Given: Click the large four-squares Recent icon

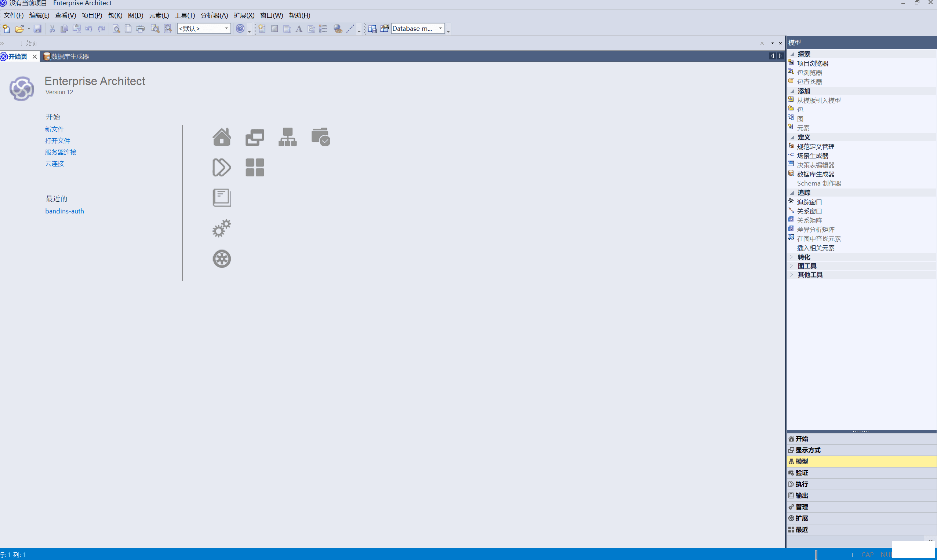Looking at the screenshot, I should click(255, 167).
